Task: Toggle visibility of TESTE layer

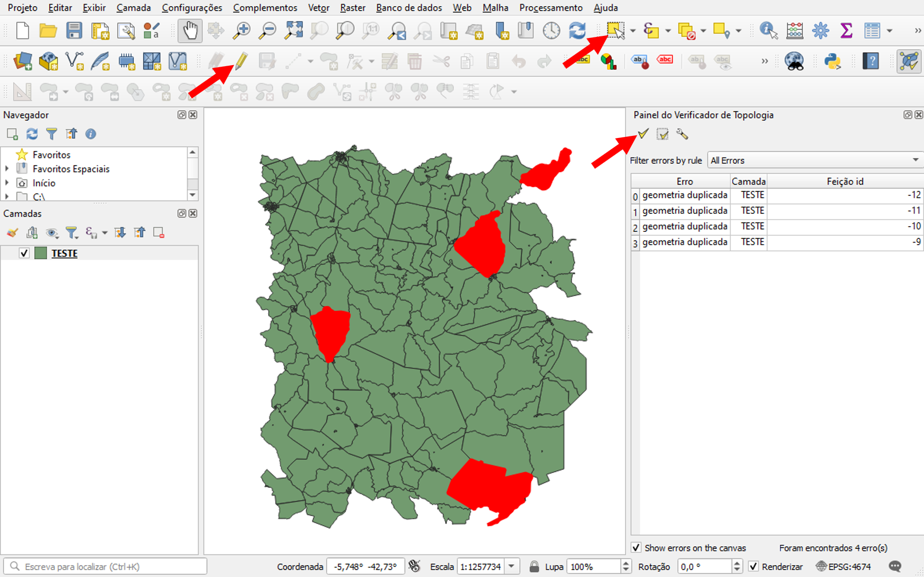Action: tap(24, 253)
